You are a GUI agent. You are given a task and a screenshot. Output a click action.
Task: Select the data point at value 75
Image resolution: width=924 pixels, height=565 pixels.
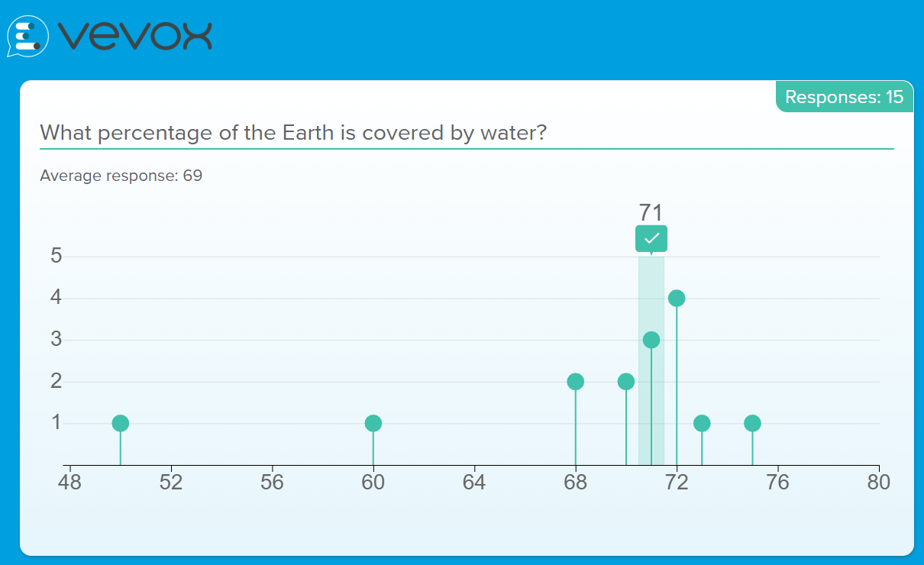pyautogui.click(x=752, y=423)
